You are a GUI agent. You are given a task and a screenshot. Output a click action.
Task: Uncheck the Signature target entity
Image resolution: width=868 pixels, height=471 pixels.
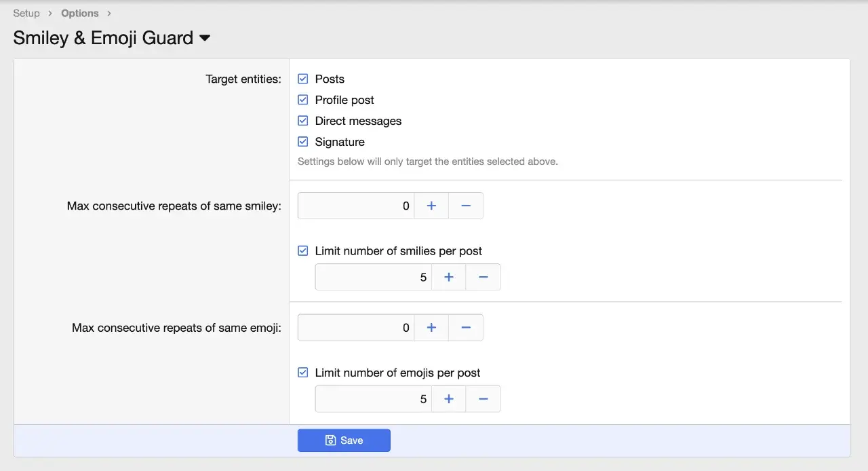pyautogui.click(x=303, y=142)
